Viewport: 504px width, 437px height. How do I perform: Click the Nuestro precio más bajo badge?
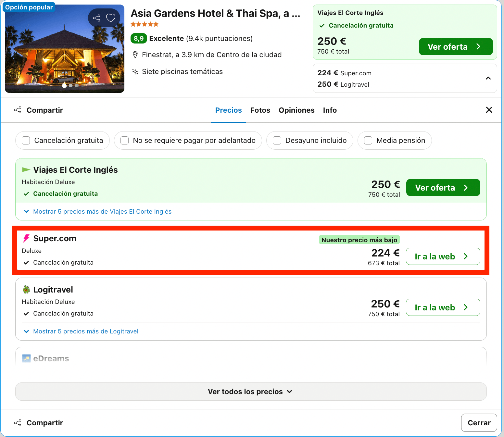359,240
